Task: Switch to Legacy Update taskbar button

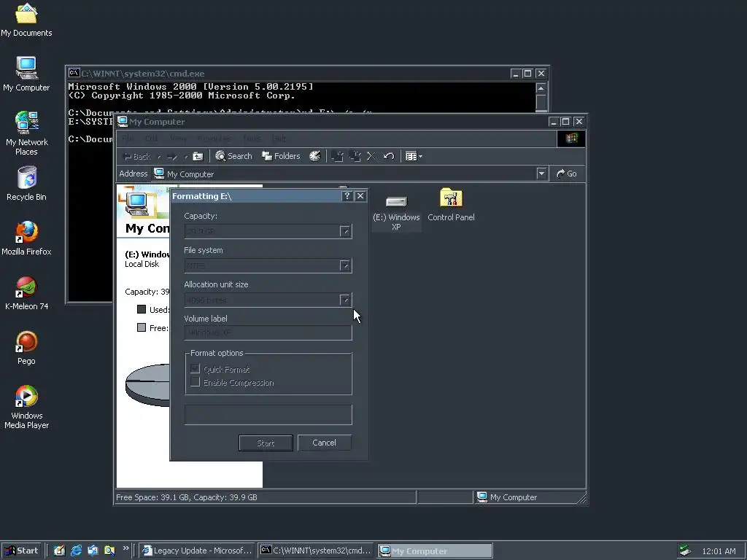Action: tap(197, 551)
